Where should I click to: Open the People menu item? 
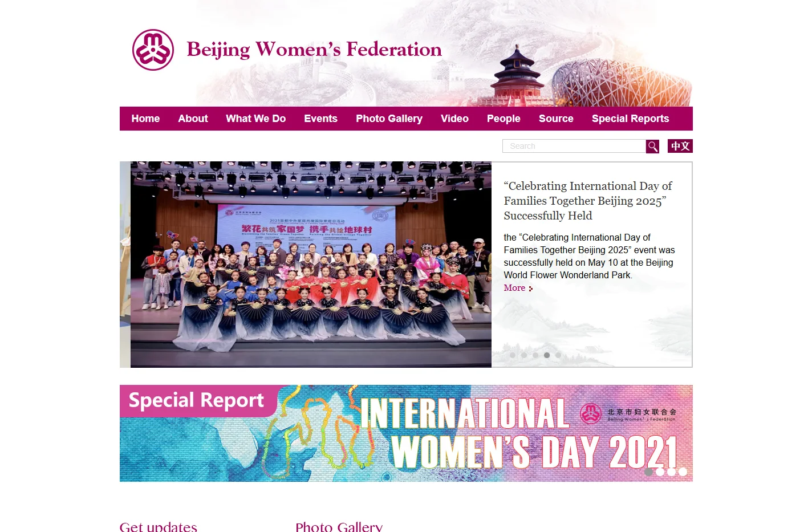[x=504, y=119]
